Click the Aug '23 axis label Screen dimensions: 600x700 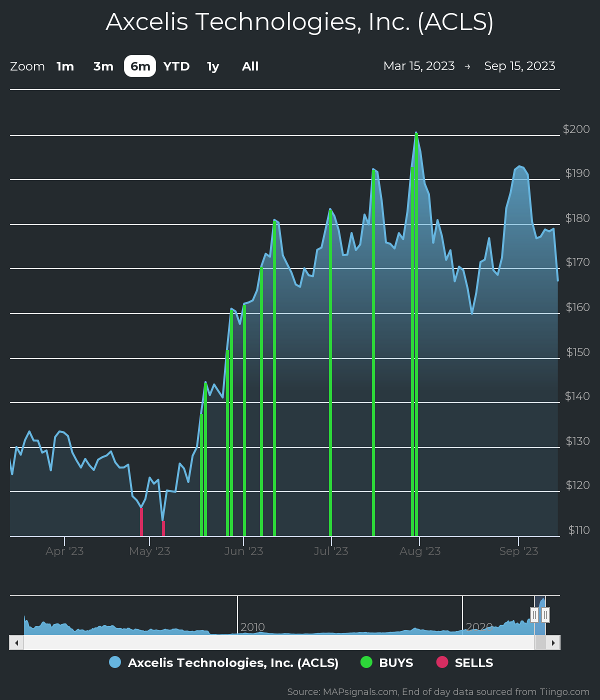point(420,551)
